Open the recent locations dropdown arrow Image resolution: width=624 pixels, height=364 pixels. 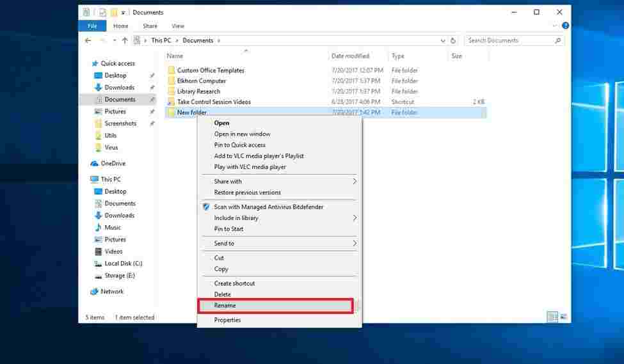coord(115,40)
